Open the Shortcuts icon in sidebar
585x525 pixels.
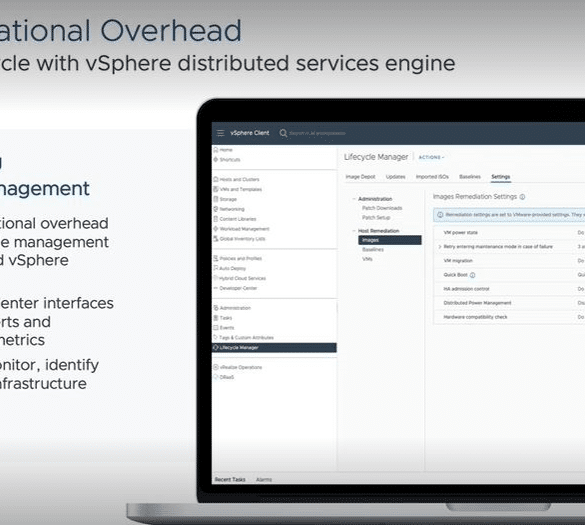click(x=216, y=159)
